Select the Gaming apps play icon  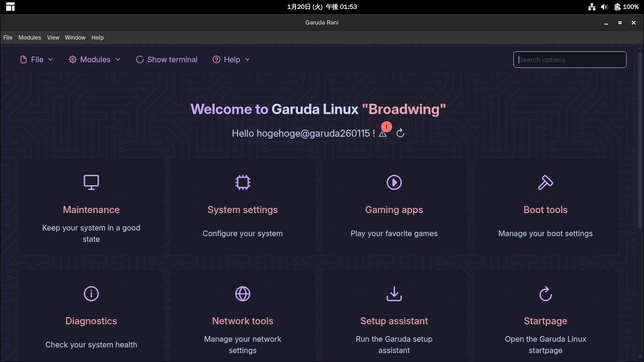394,182
